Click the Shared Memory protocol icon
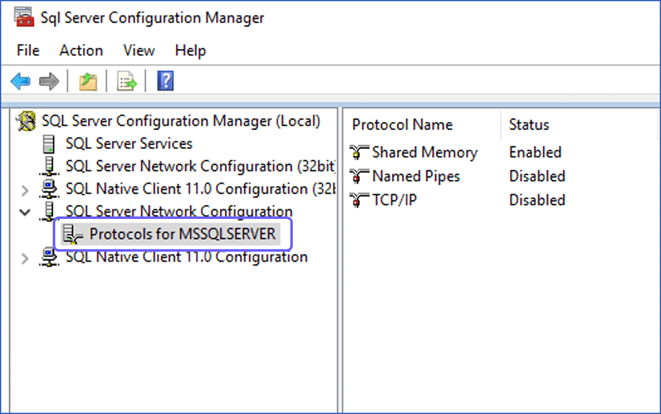661x414 pixels. pyautogui.click(x=360, y=153)
